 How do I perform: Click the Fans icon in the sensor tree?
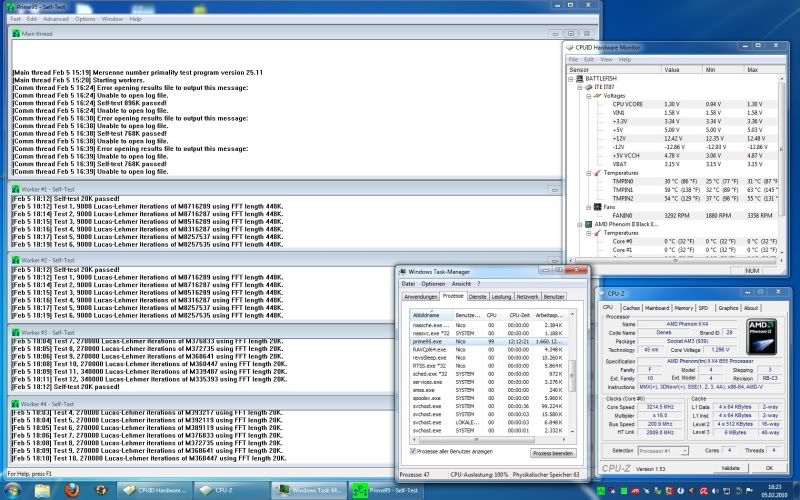597,207
